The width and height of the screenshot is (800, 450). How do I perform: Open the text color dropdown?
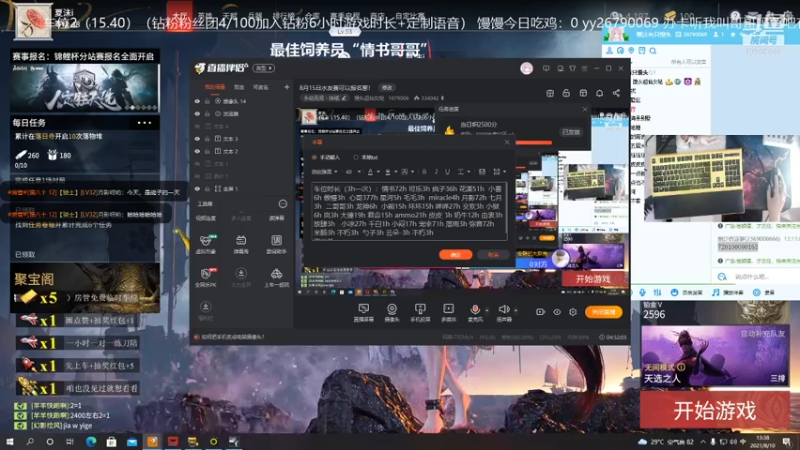pos(373,172)
